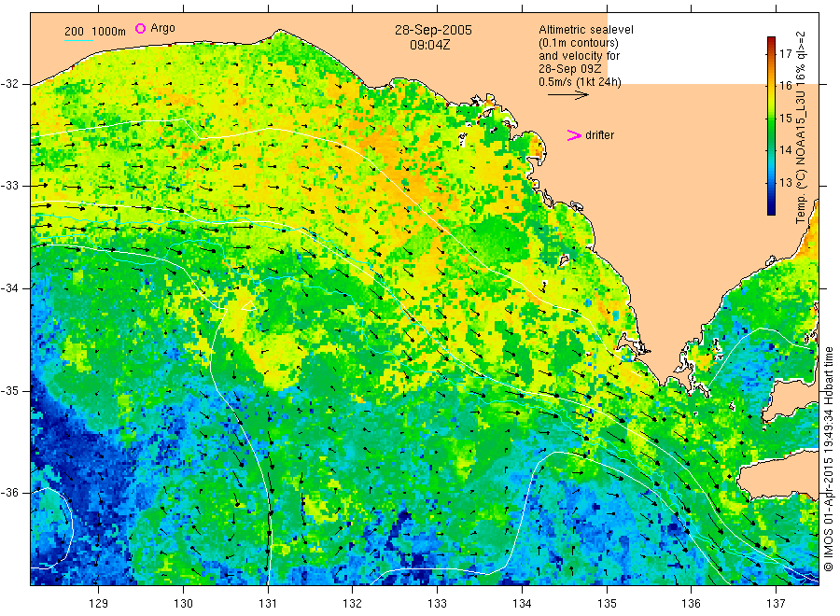The height and width of the screenshot is (616, 840).
Task: Click the -36 latitude axis label
Action: pos(9,492)
